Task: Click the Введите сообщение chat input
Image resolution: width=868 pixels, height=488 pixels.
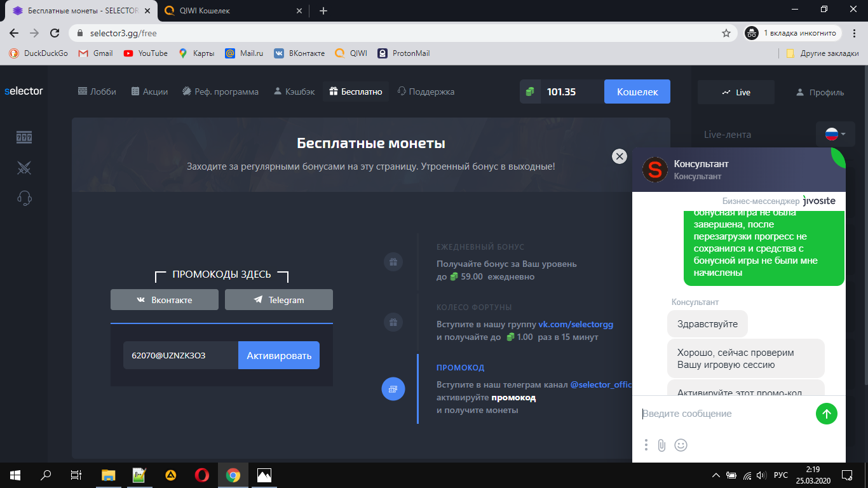Action: pyautogui.click(x=725, y=414)
